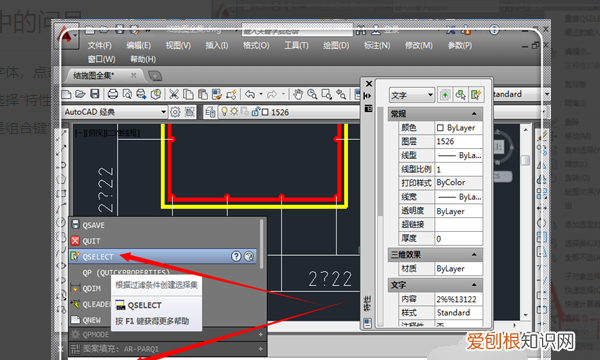Collapse the 三维效果 section
The image size is (600, 360).
(474, 254)
